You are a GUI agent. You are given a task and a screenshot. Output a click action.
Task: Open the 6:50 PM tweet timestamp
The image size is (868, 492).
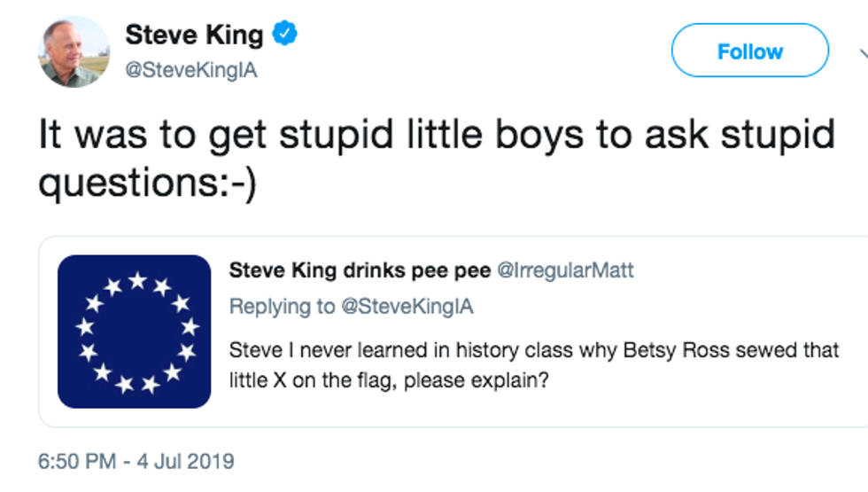(76, 462)
